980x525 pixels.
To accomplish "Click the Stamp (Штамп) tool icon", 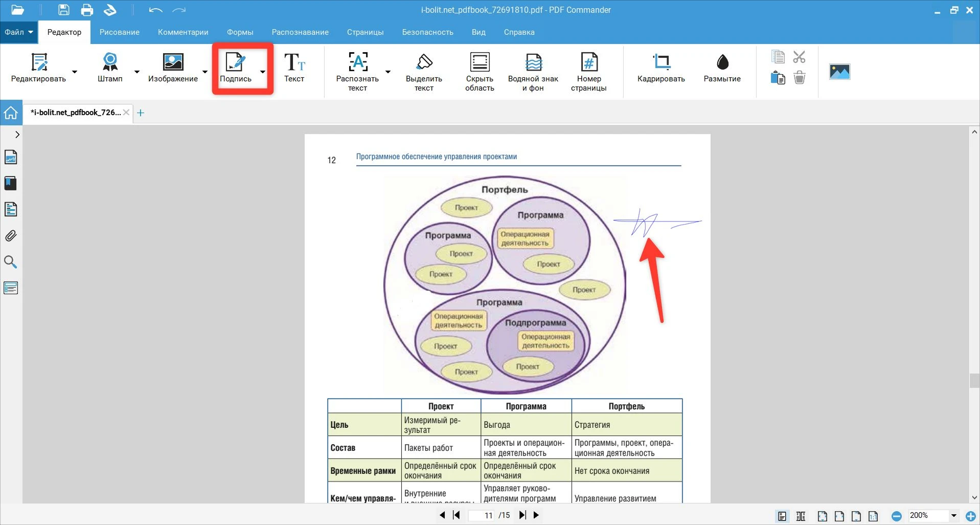I will [x=110, y=62].
